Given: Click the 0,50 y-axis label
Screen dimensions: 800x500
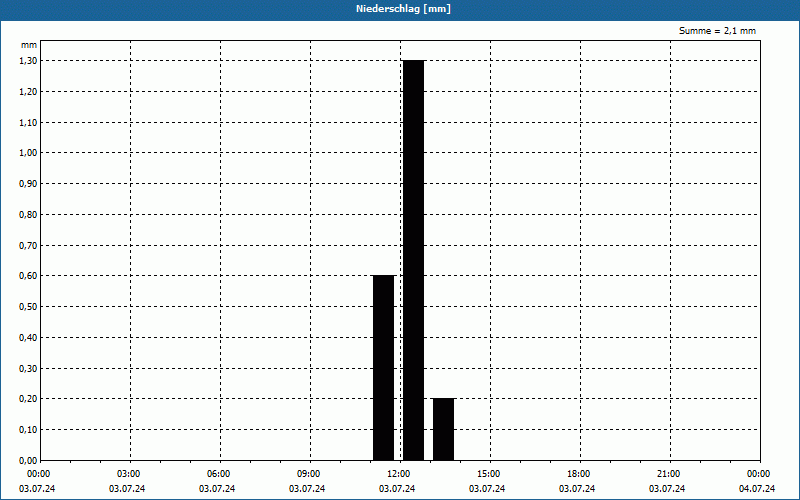Looking at the screenshot, I should tap(28, 307).
